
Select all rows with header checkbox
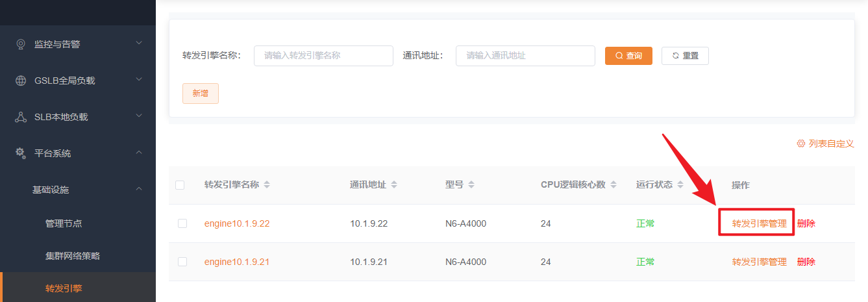pos(180,185)
